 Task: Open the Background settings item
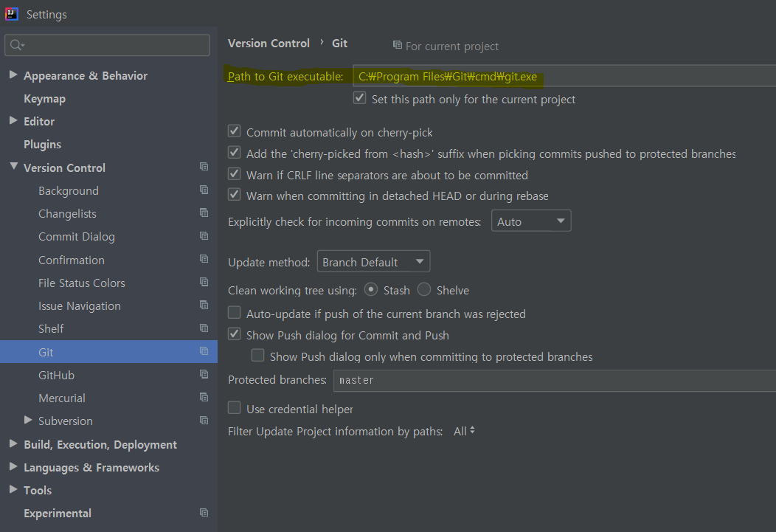(x=69, y=190)
